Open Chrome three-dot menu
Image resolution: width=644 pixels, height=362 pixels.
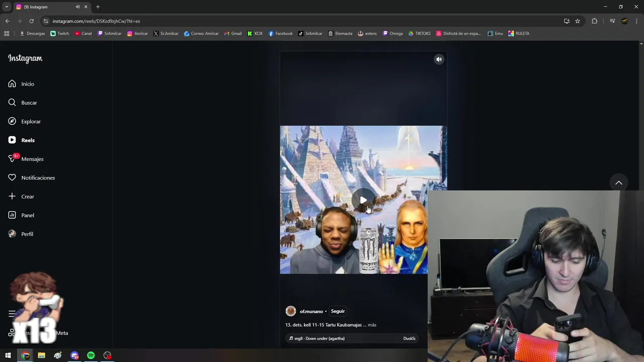pos(636,21)
